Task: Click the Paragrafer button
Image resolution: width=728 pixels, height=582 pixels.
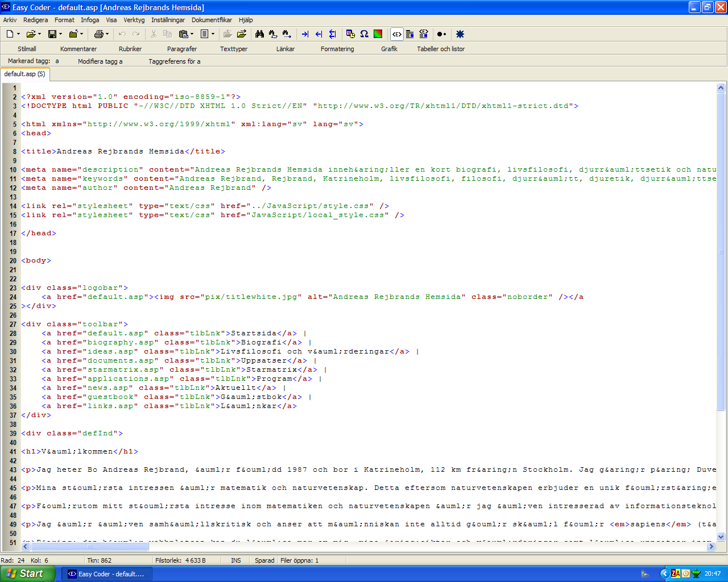Action: pyautogui.click(x=182, y=49)
